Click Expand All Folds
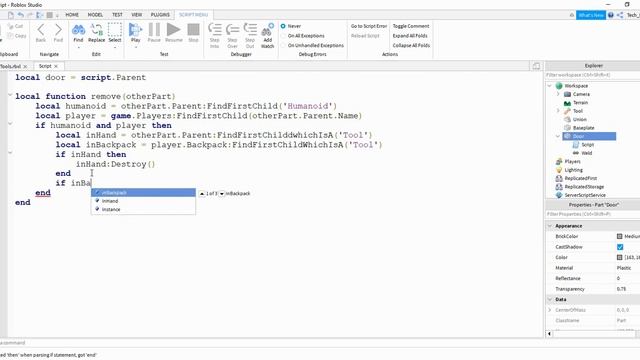The height and width of the screenshot is (360, 640). click(410, 36)
